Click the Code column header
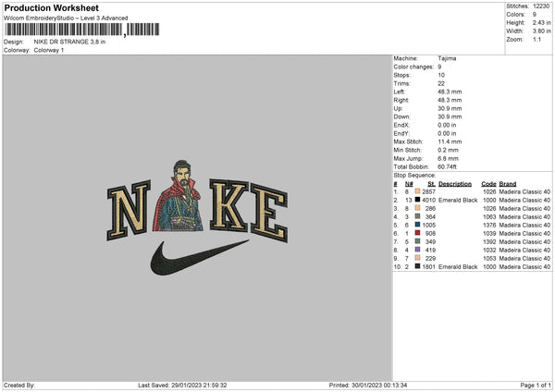 [488, 184]
